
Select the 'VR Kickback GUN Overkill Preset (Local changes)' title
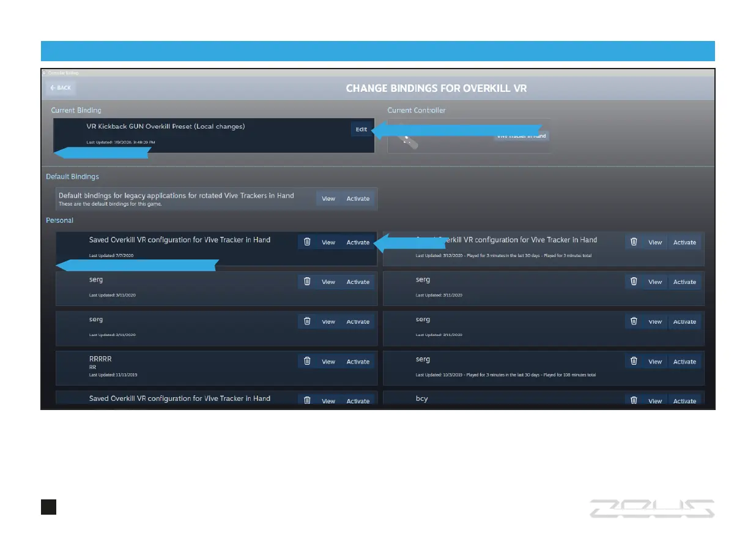pyautogui.click(x=166, y=126)
